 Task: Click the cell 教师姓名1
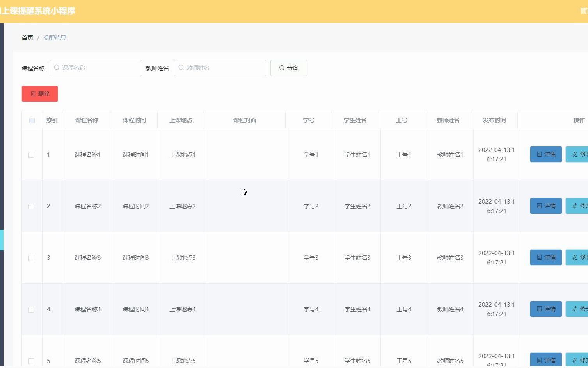(450, 155)
